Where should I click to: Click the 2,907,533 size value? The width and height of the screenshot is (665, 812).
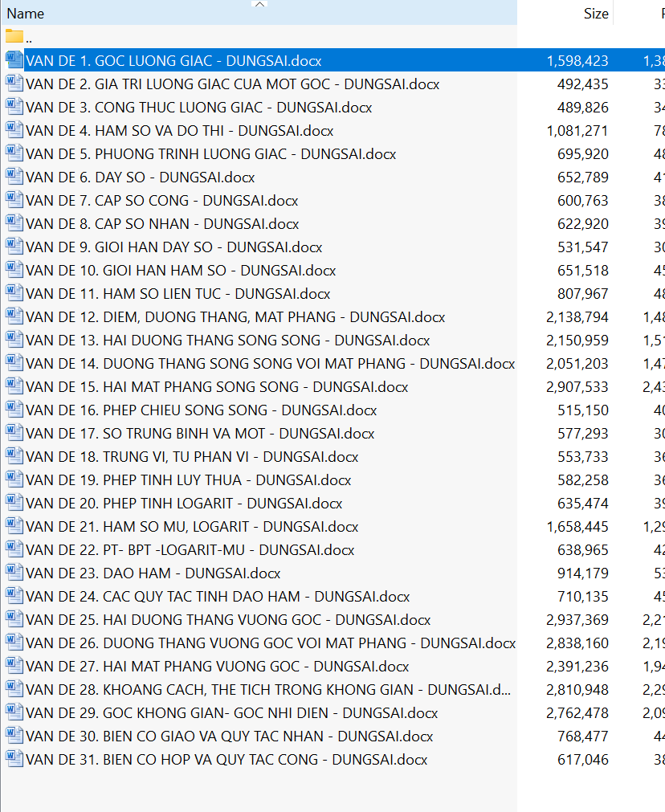pyautogui.click(x=577, y=387)
